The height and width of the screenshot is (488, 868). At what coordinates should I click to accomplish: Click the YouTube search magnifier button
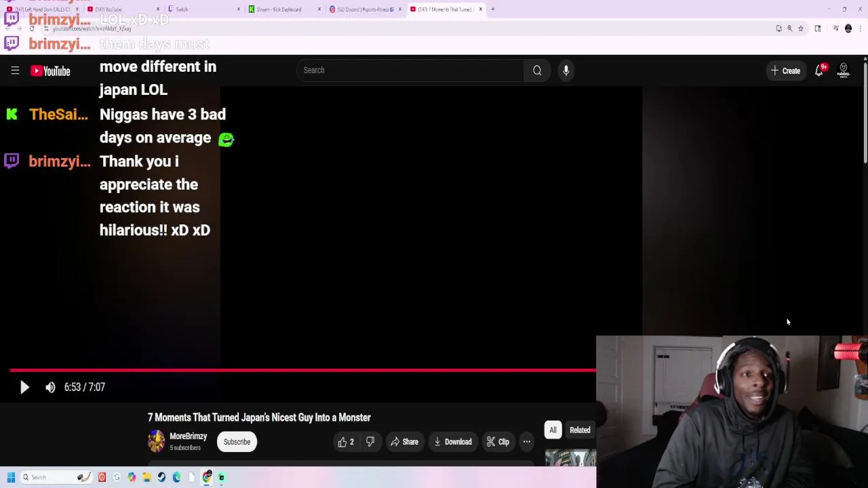pyautogui.click(x=537, y=70)
